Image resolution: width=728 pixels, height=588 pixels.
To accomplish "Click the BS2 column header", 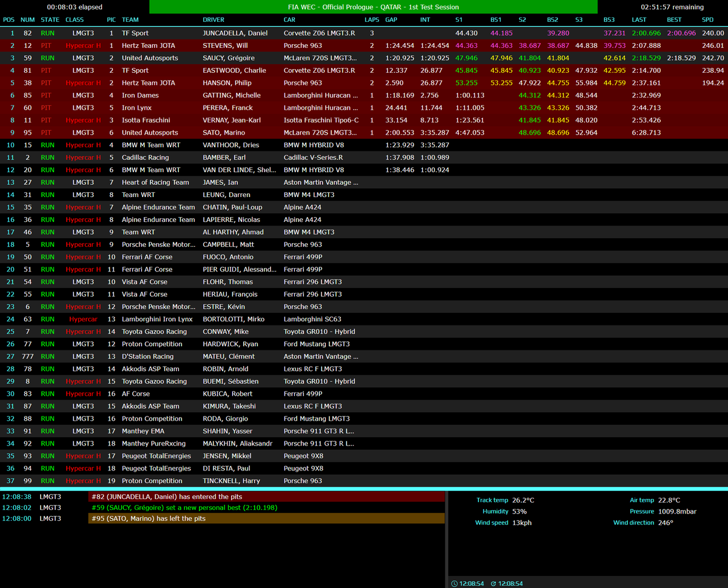I will coord(553,19).
